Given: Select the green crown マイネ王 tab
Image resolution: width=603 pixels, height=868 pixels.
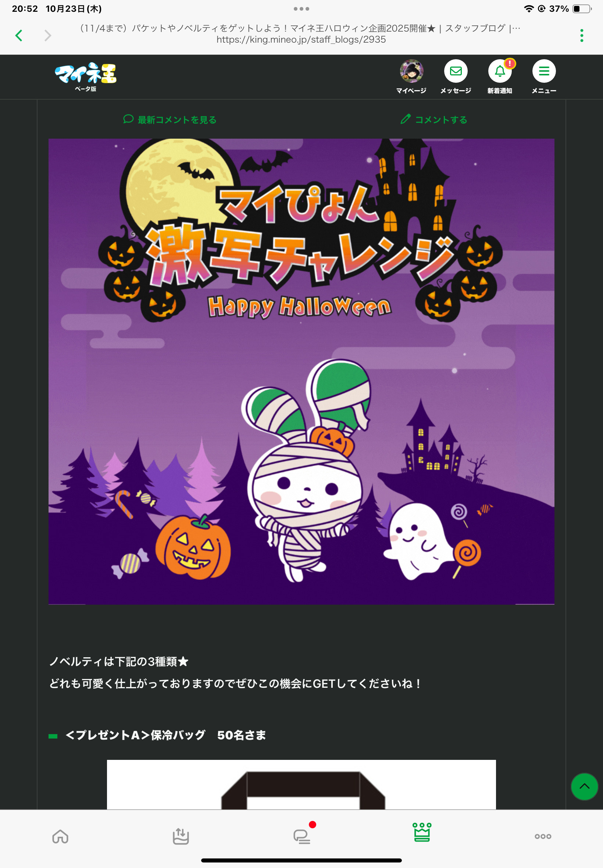Looking at the screenshot, I should (422, 833).
